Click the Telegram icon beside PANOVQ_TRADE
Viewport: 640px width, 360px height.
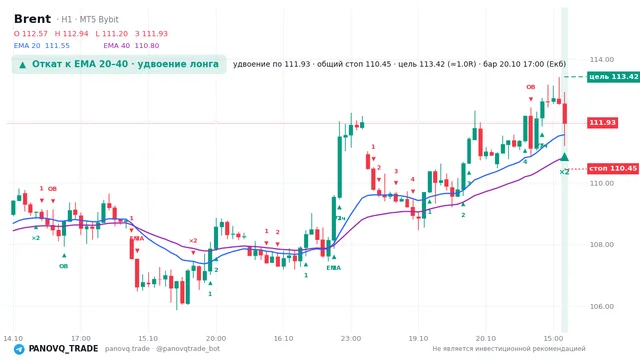click(x=19, y=349)
